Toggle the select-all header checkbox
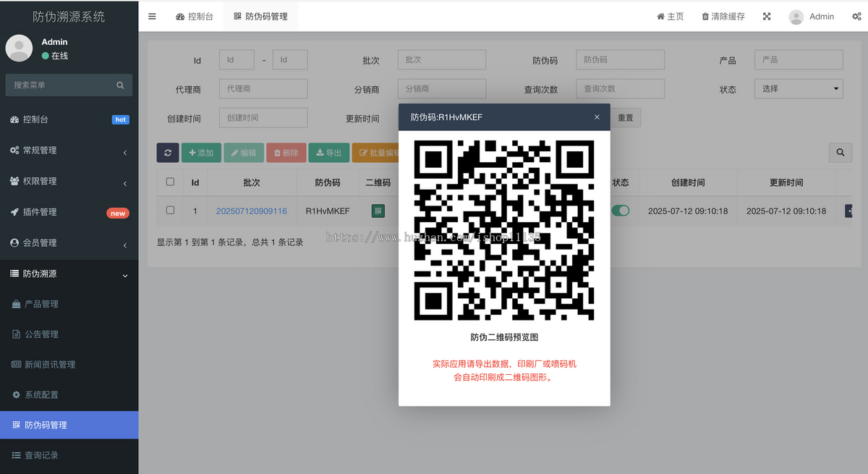 point(170,182)
